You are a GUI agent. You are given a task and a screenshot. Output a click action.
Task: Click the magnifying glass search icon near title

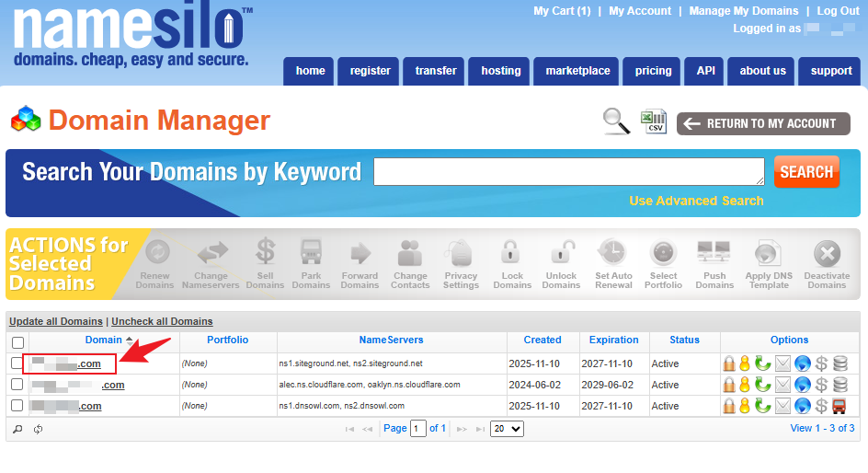[615, 121]
